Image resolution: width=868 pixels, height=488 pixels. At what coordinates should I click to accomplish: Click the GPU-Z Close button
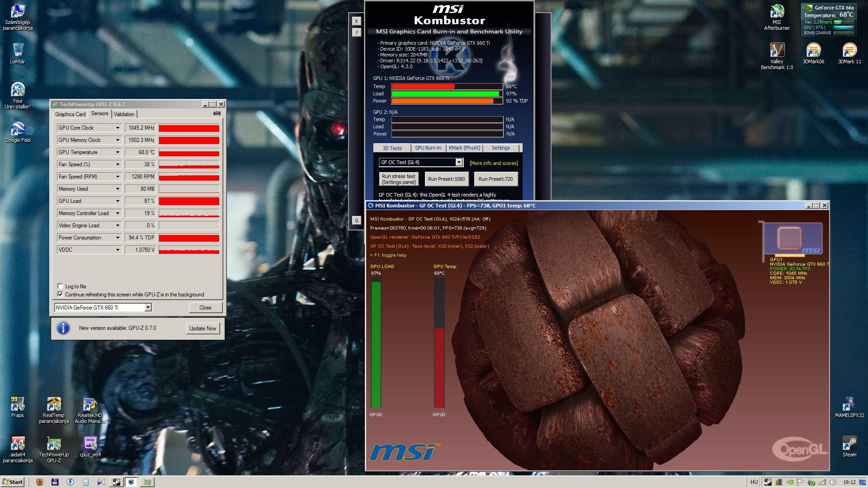205,307
